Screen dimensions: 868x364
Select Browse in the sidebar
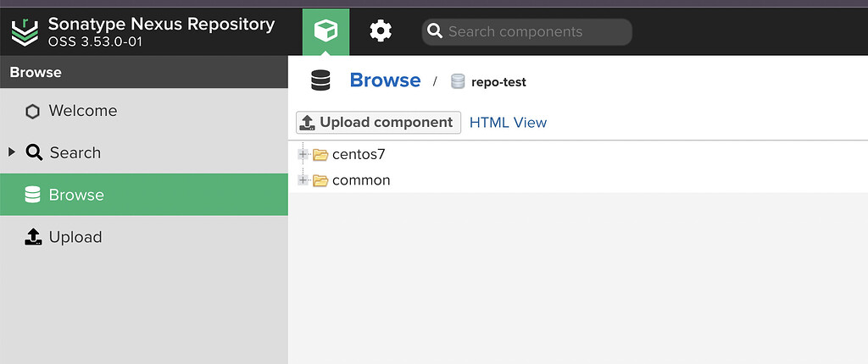click(x=144, y=195)
